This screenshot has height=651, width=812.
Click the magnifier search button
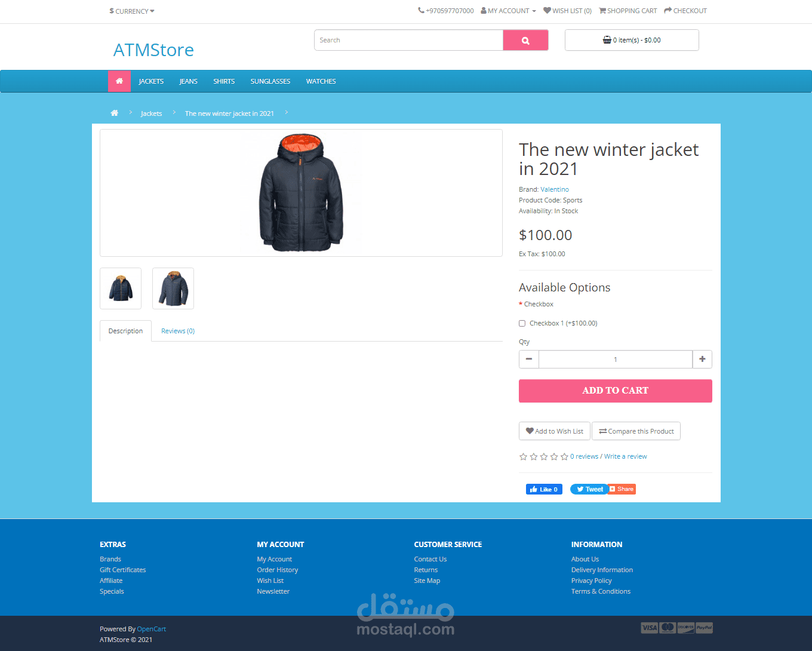[525, 41]
